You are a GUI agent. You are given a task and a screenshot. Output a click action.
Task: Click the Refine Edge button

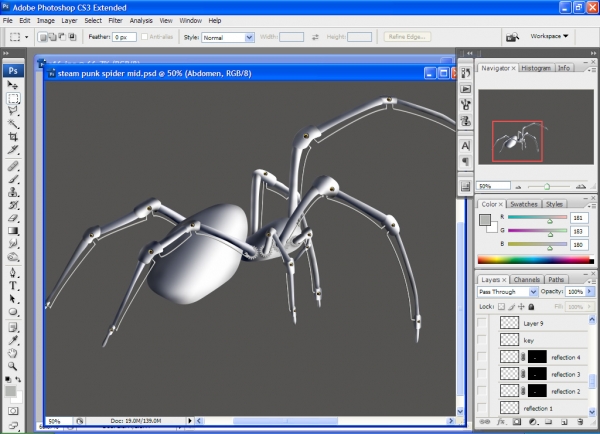(407, 37)
